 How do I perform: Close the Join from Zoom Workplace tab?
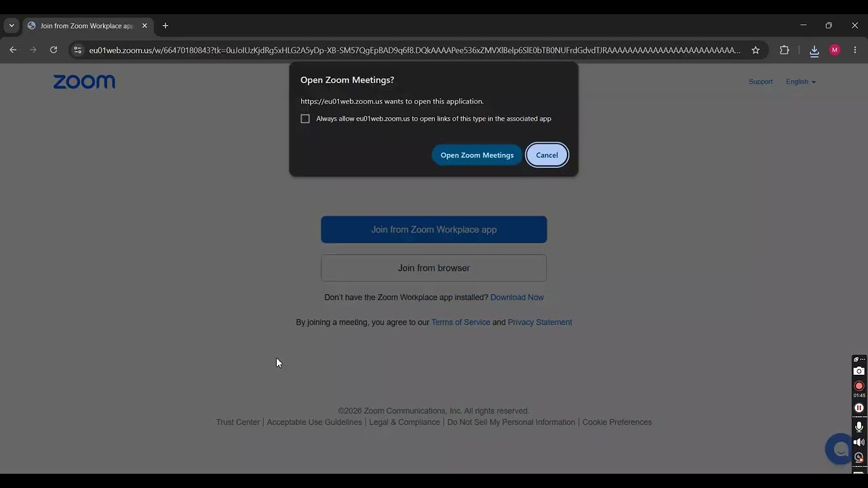click(x=144, y=26)
